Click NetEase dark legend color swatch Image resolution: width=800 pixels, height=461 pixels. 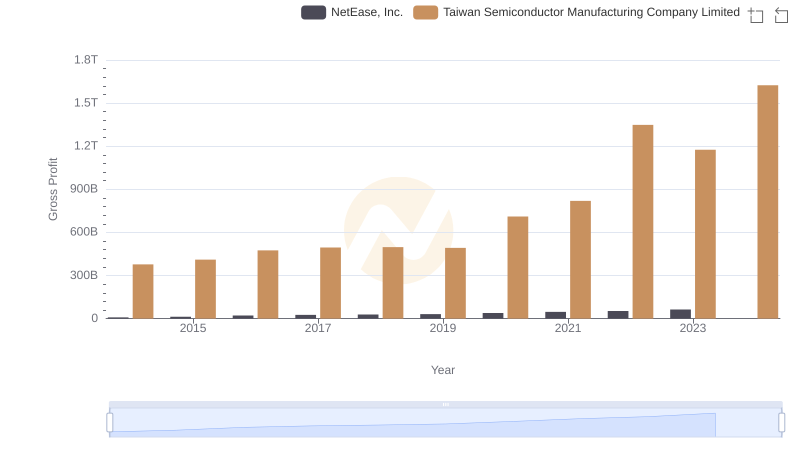coord(313,12)
